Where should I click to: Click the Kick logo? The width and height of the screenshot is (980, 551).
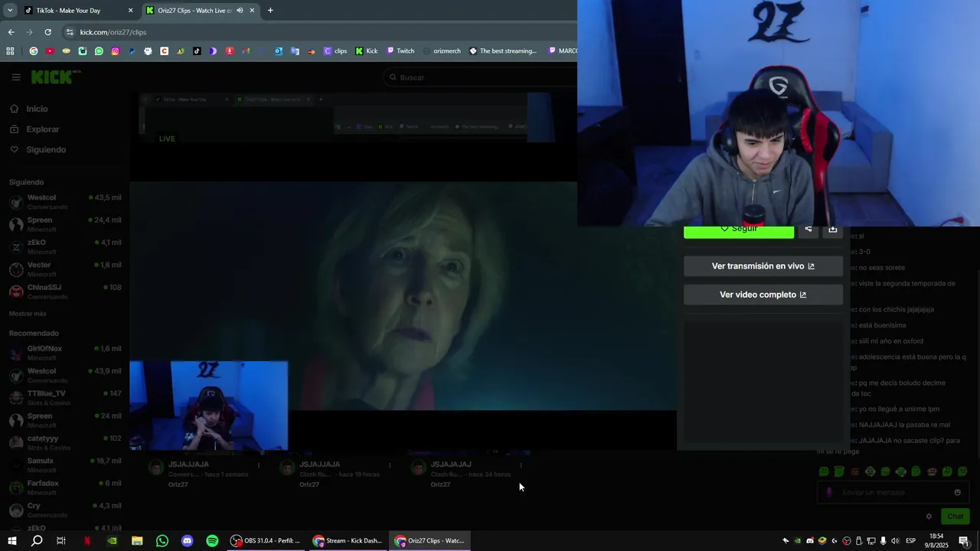pos(54,77)
